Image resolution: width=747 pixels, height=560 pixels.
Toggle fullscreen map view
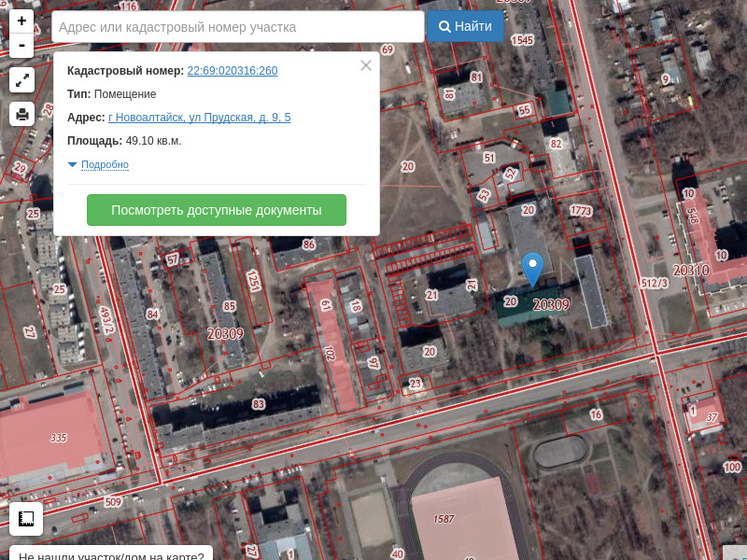tap(21, 80)
